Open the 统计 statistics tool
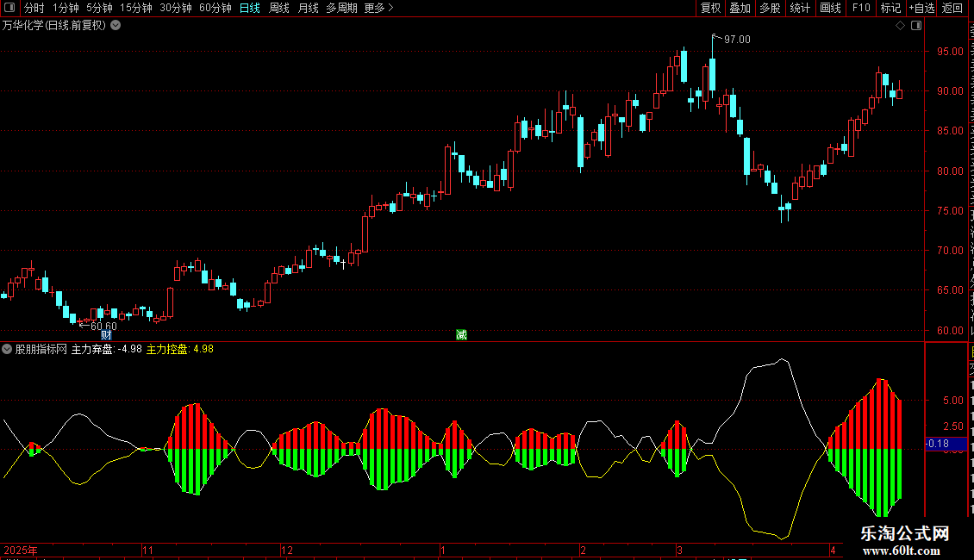The image size is (974, 560). point(799,8)
